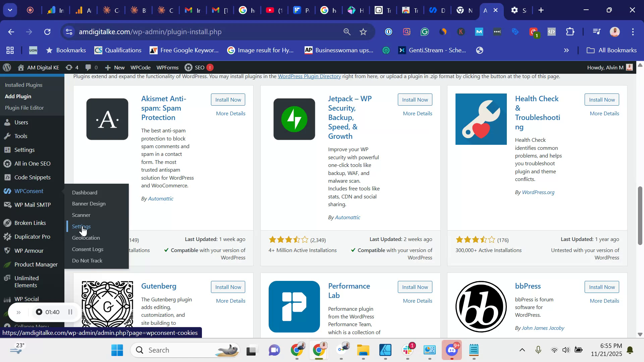
Task: Launch File Explorer from the taskbar
Action: click(x=363, y=350)
